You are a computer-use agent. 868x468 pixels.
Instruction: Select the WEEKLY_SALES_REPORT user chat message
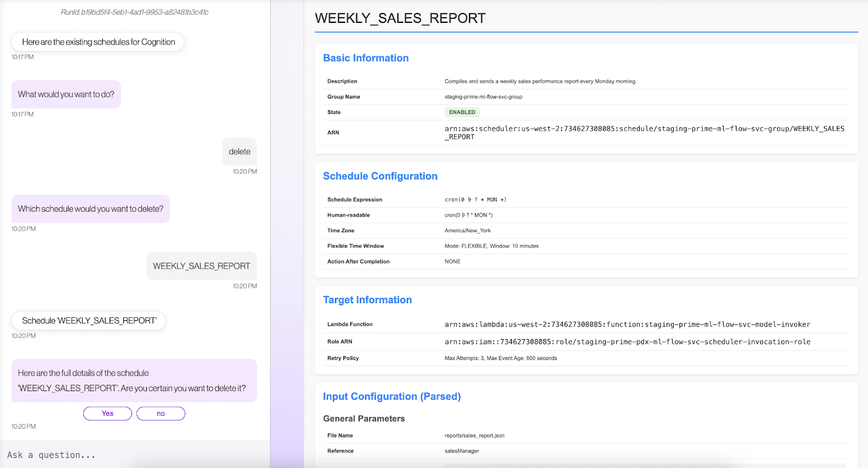(202, 266)
